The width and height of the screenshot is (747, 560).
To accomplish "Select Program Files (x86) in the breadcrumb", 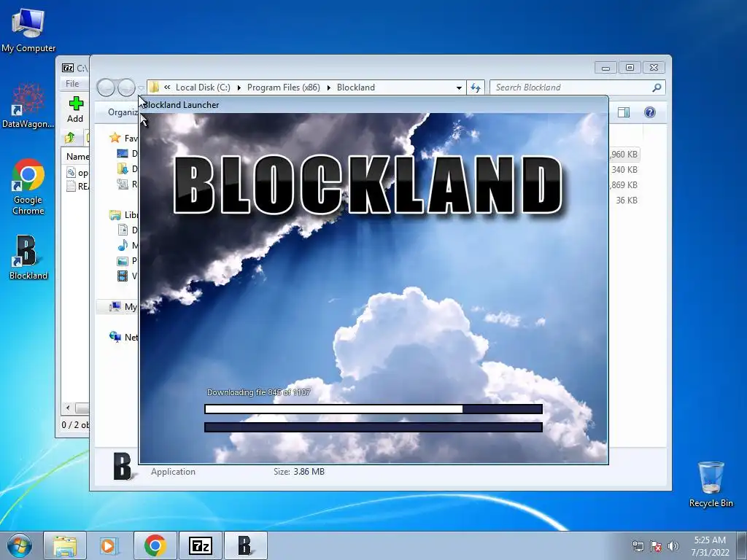I will [x=284, y=87].
